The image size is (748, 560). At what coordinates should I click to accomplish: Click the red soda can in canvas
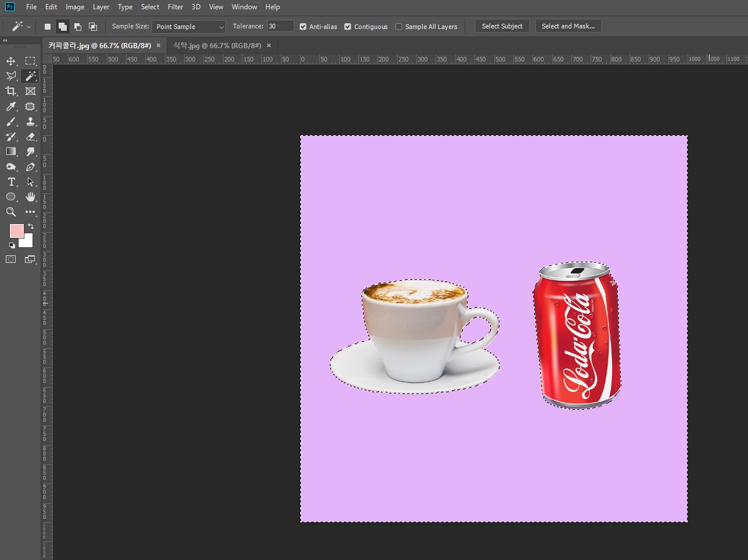(577, 335)
